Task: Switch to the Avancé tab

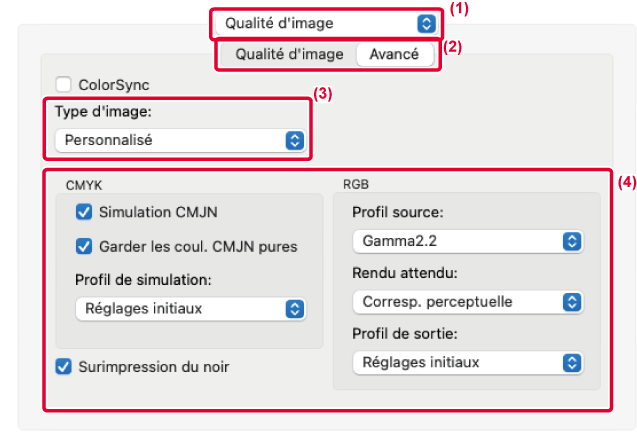Action: tap(394, 54)
